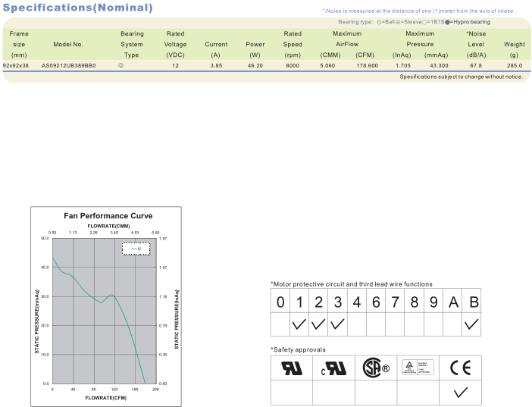Click the CE safety approval mark
Screen dimensions: 532x407
461,368
